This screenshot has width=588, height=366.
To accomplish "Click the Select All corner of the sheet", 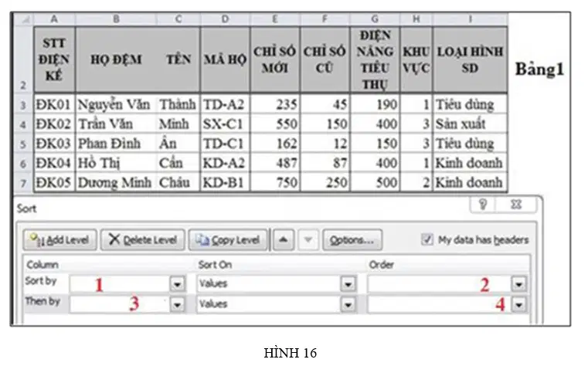I will [x=24, y=19].
